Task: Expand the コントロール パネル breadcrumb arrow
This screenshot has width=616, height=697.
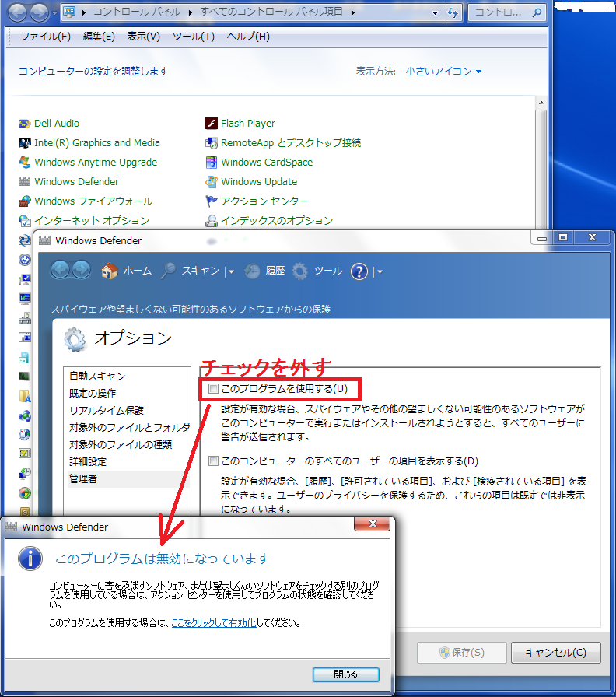Action: pyautogui.click(x=191, y=12)
